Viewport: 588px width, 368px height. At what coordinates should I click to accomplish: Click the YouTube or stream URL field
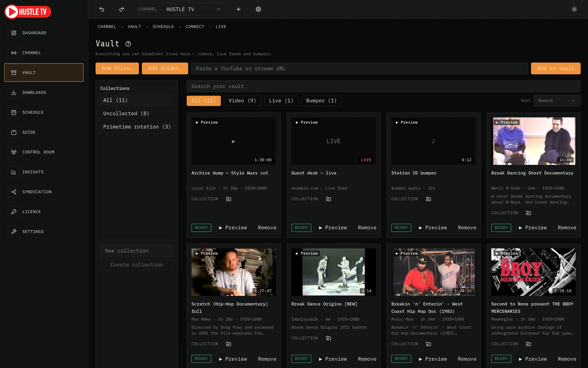coord(359,69)
